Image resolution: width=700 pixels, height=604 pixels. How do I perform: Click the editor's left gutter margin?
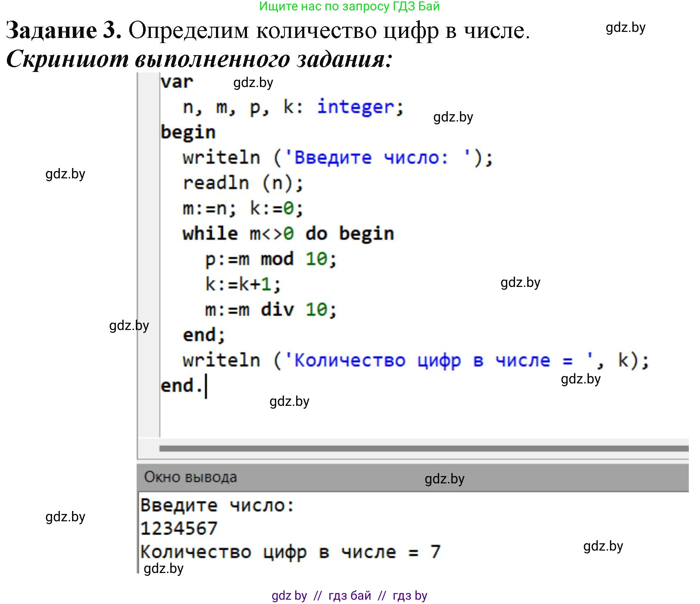(x=148, y=258)
